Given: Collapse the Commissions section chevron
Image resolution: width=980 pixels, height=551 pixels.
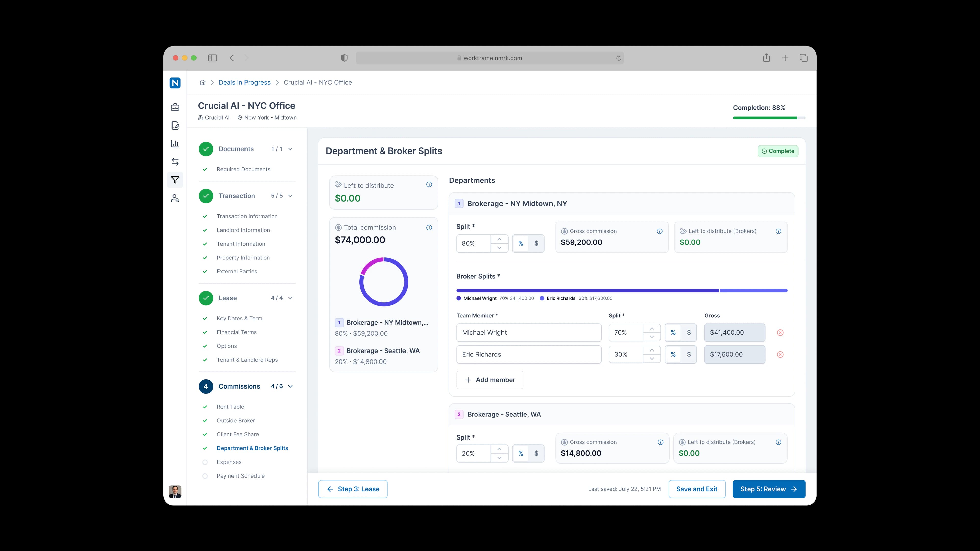Looking at the screenshot, I should point(291,386).
